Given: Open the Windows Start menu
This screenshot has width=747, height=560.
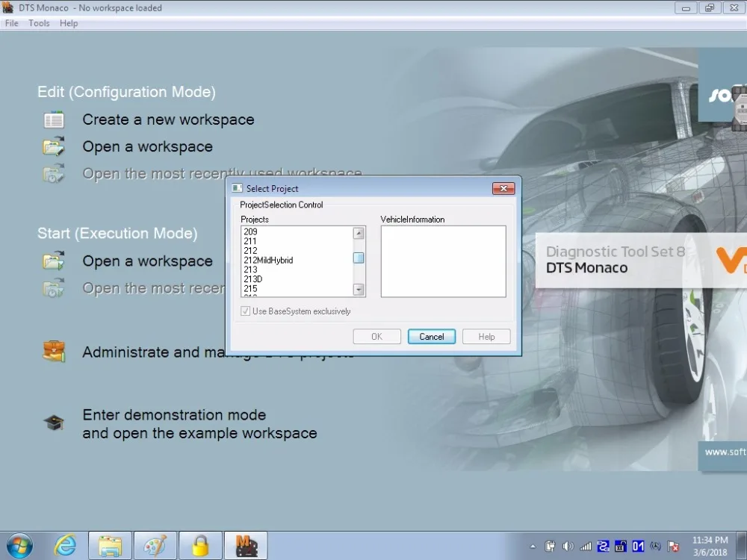Looking at the screenshot, I should [x=19, y=546].
